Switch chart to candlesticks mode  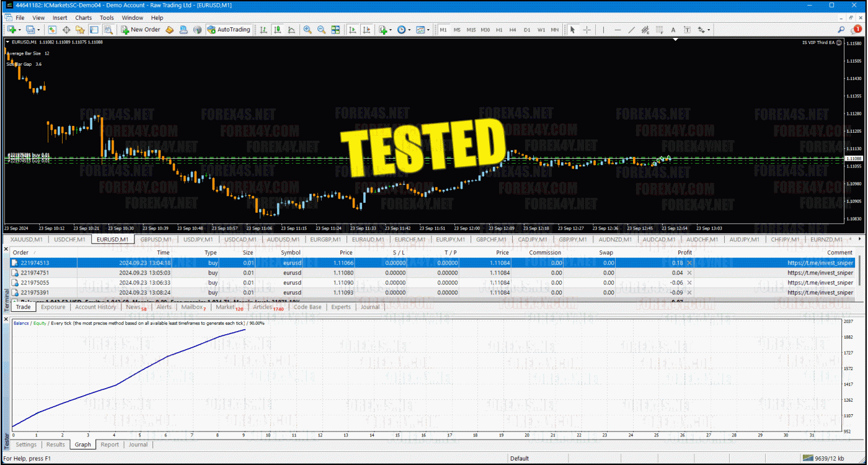(x=277, y=30)
